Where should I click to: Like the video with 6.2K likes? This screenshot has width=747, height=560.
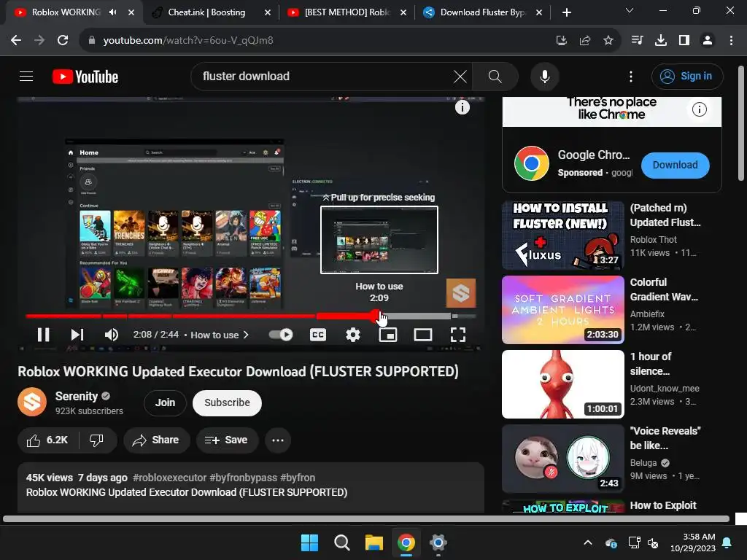click(x=47, y=440)
